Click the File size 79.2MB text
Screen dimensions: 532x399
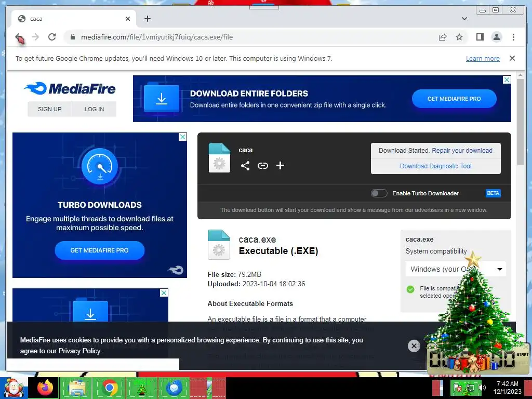tap(234, 274)
